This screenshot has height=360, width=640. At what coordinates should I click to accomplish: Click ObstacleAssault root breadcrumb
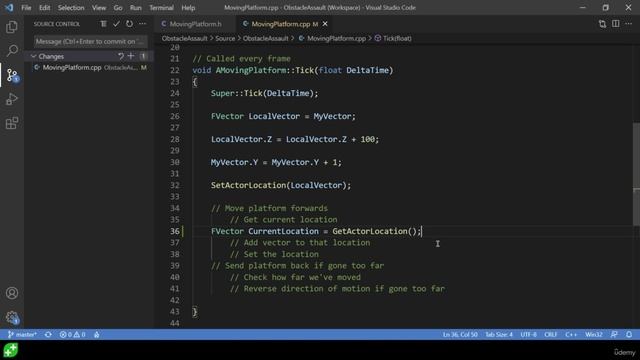[x=184, y=38]
